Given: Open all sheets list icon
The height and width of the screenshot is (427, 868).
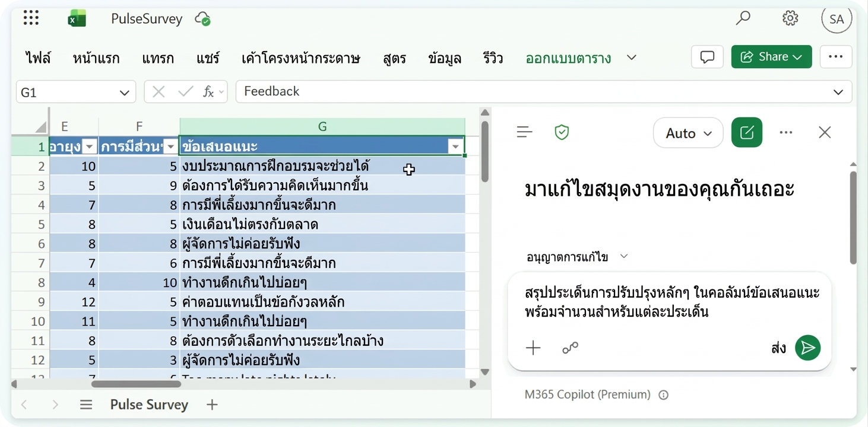Looking at the screenshot, I should click(86, 405).
